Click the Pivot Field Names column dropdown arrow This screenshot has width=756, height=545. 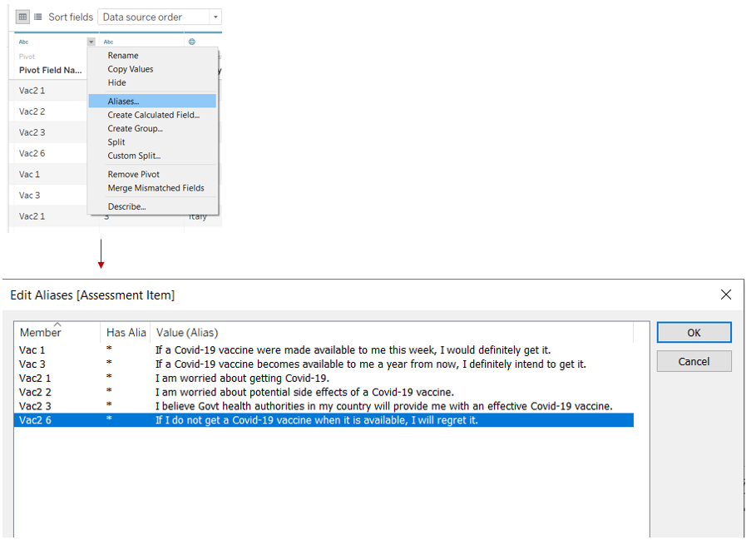[x=91, y=42]
